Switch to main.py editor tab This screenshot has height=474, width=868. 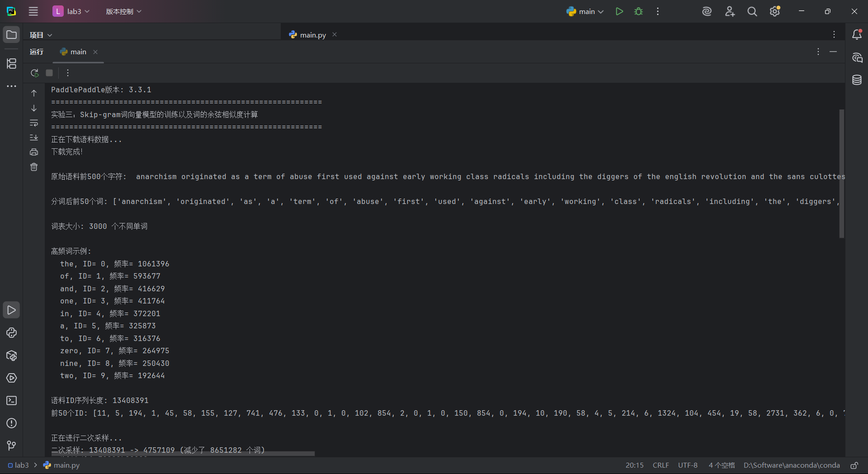[307, 35]
